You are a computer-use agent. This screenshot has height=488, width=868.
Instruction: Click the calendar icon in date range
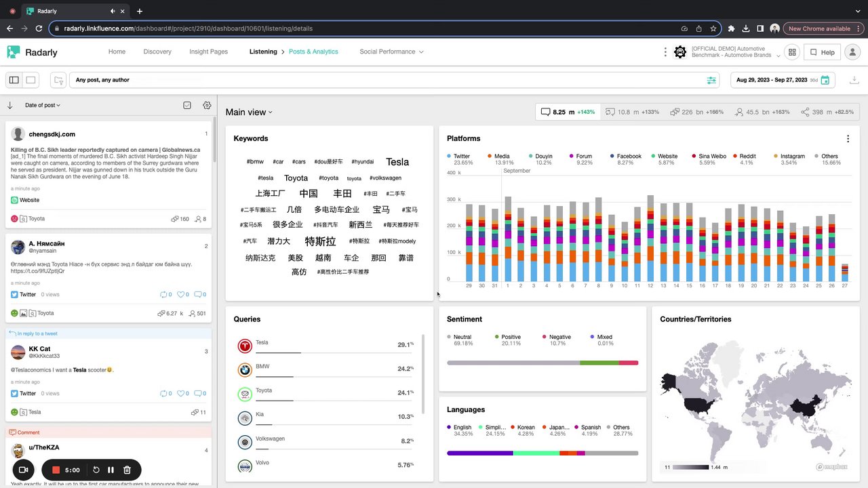825,80
